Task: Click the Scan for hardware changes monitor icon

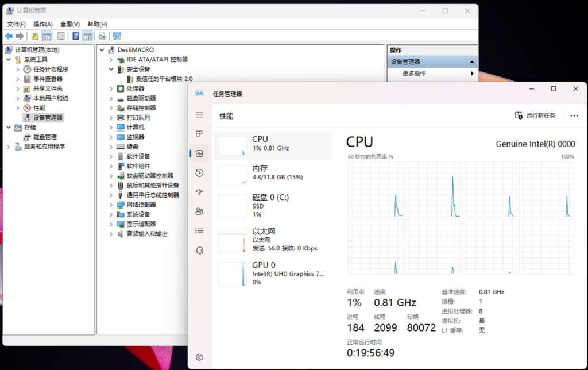Action: (x=117, y=36)
